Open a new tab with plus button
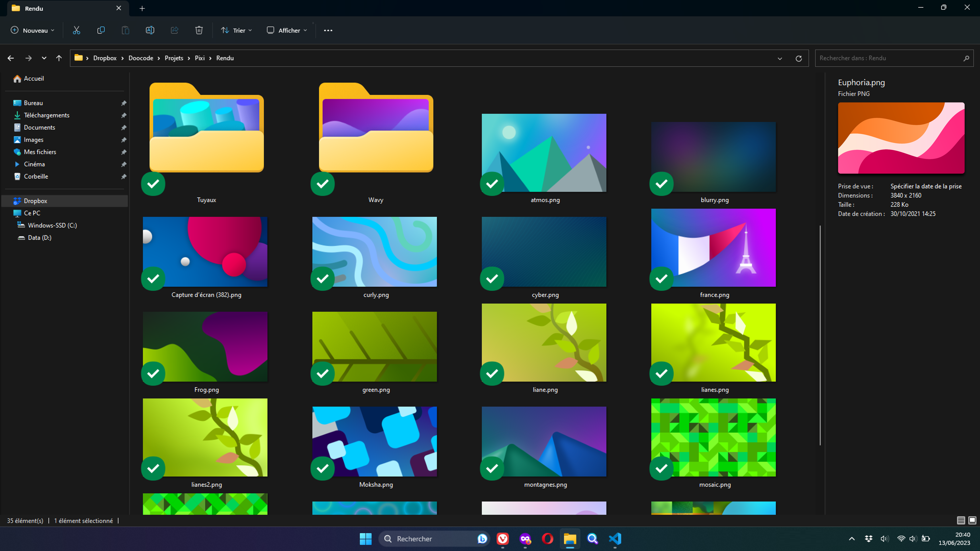The width and height of the screenshot is (980, 551). click(x=142, y=8)
